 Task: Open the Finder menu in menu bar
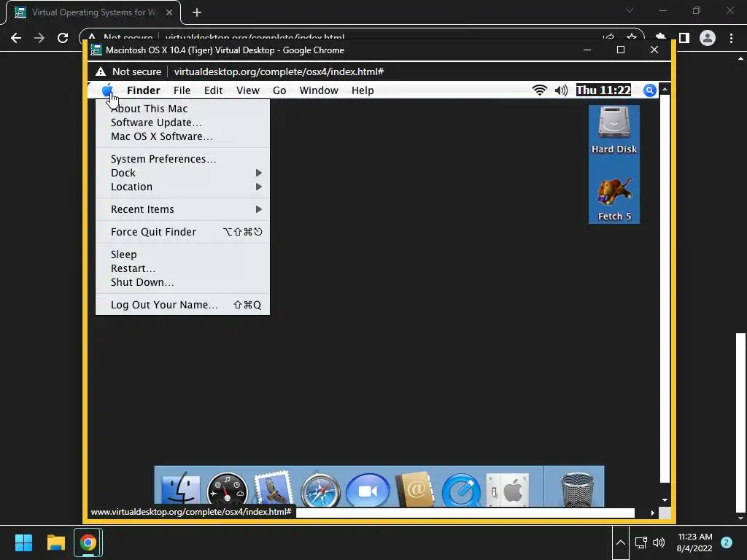coord(144,90)
